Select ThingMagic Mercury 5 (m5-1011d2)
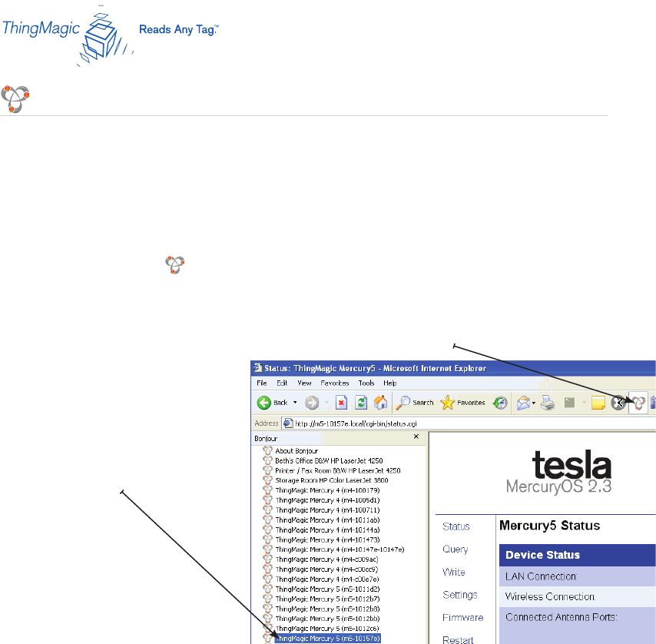Image resolution: width=656 pixels, height=644 pixels. tap(327, 589)
